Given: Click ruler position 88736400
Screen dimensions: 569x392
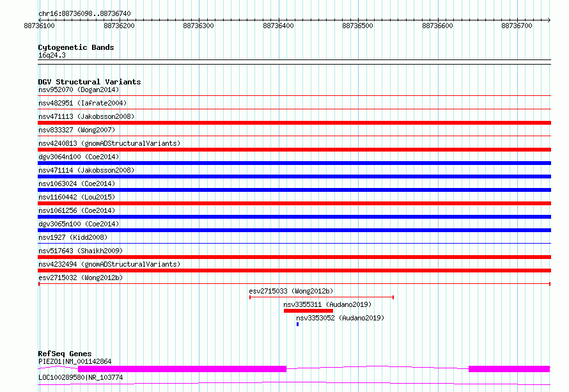Looking at the screenshot, I should [278, 26].
